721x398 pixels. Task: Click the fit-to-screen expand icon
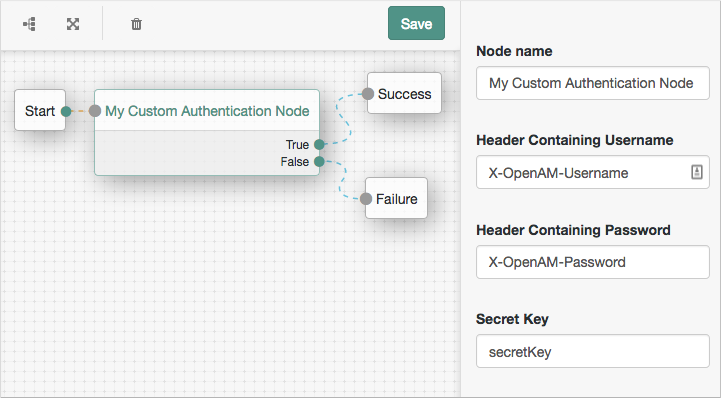point(73,24)
